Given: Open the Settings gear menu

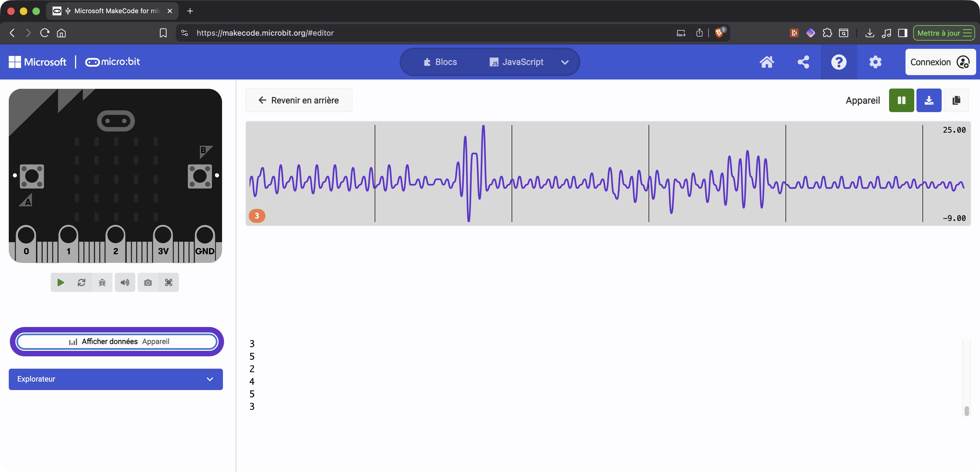Looking at the screenshot, I should click(875, 62).
